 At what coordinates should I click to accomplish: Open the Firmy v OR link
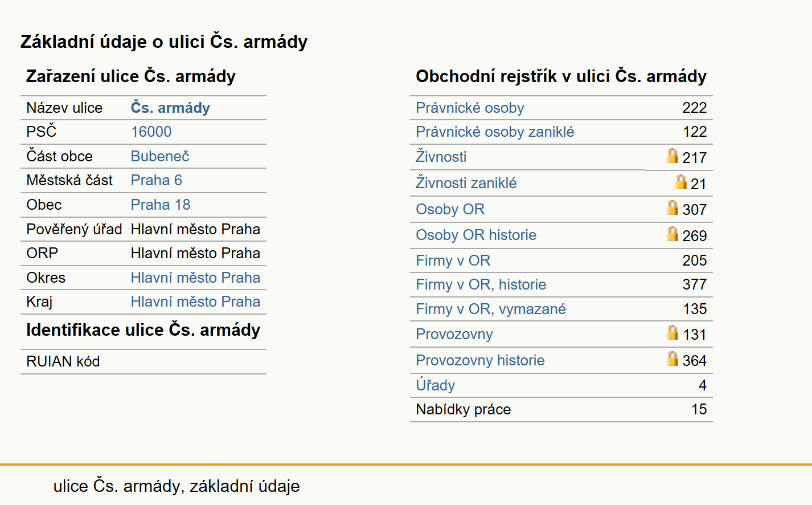[x=453, y=260]
